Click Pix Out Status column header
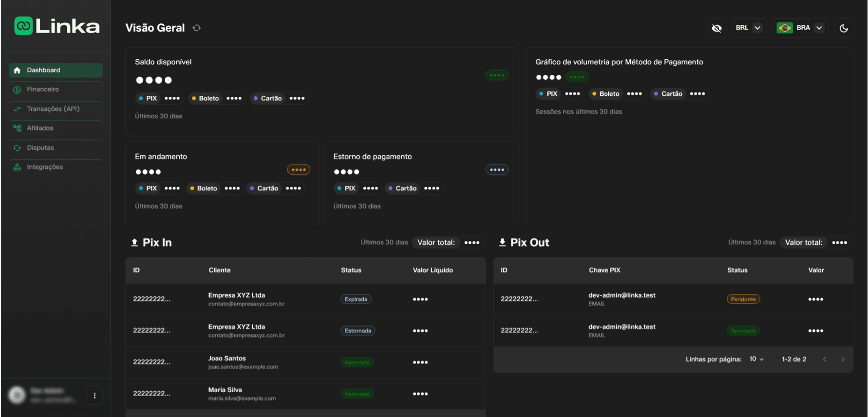This screenshot has width=868, height=417. coord(737,270)
